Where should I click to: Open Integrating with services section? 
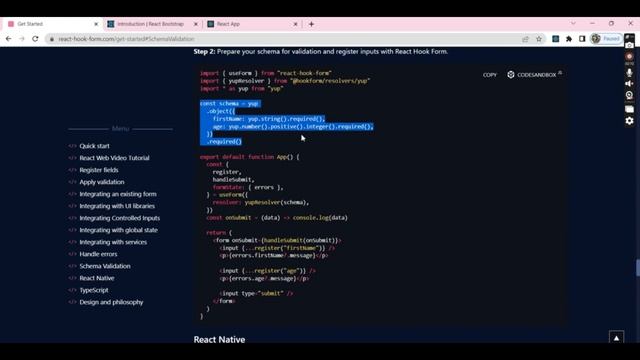(113, 242)
